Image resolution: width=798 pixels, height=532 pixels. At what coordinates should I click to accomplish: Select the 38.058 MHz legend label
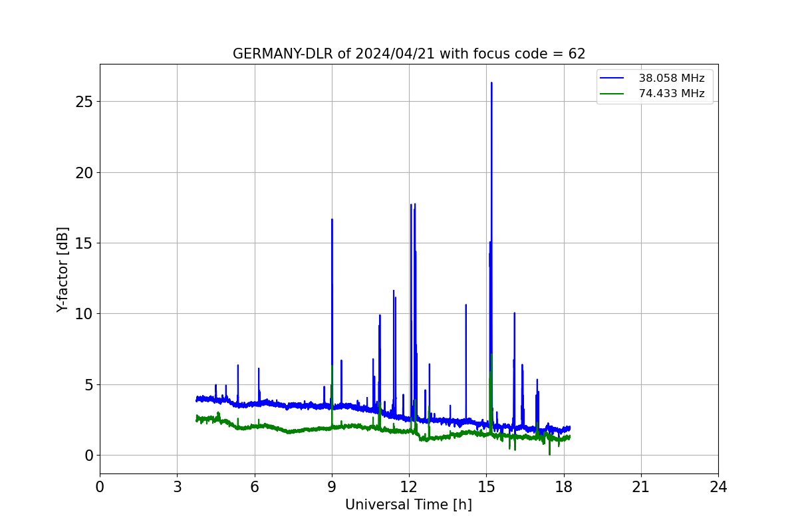point(672,78)
